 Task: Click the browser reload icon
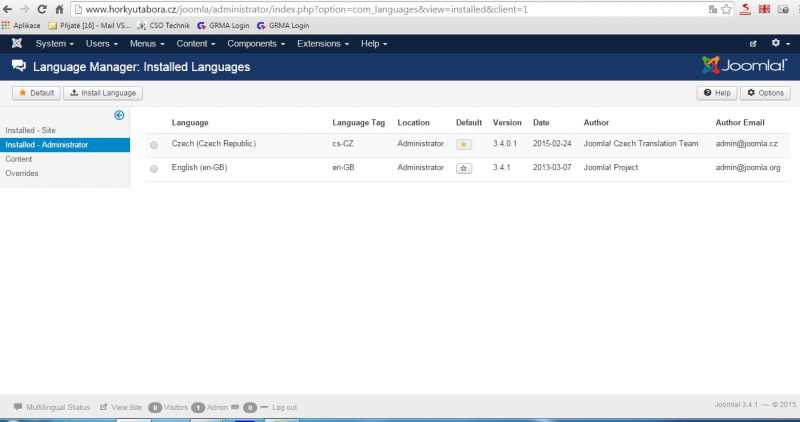point(41,9)
